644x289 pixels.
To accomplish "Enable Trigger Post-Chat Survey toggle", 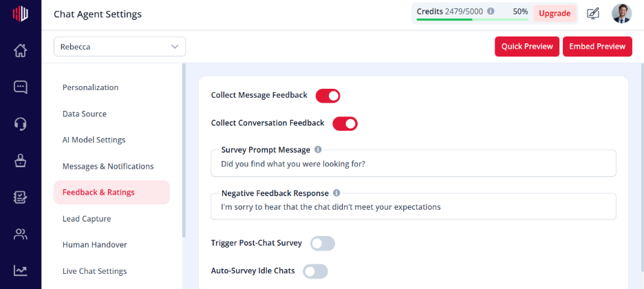I will point(323,244).
